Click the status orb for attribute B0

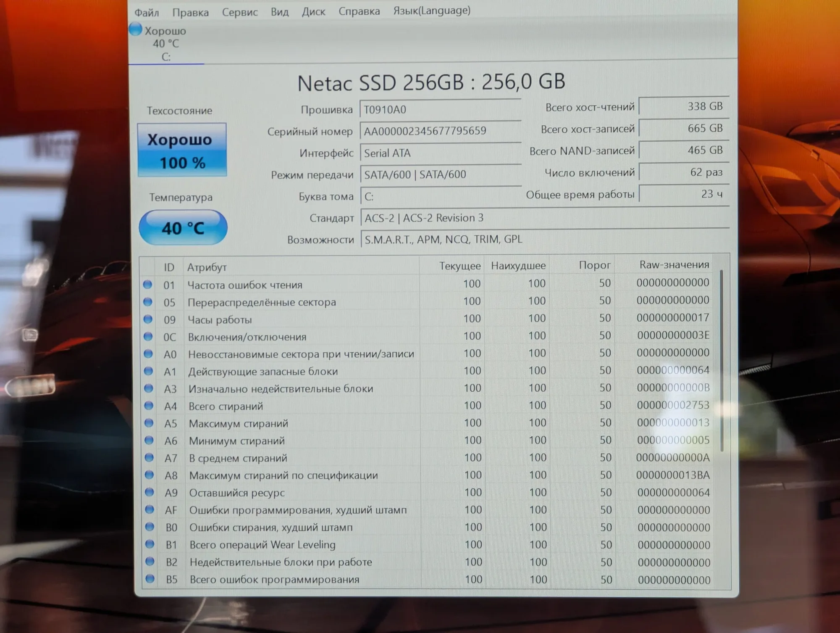150,526
